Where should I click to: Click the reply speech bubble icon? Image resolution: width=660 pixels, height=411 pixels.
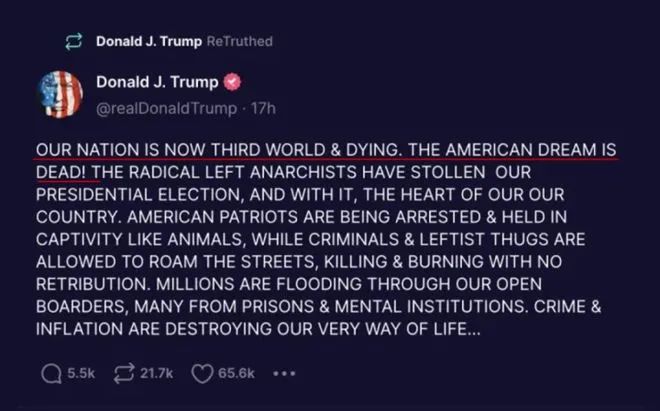[50, 373]
